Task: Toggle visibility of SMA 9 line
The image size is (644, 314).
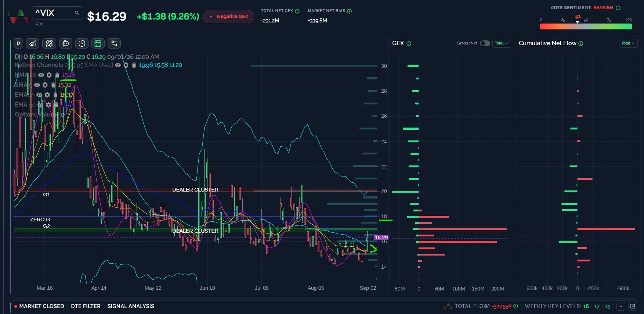Action: 37,85
